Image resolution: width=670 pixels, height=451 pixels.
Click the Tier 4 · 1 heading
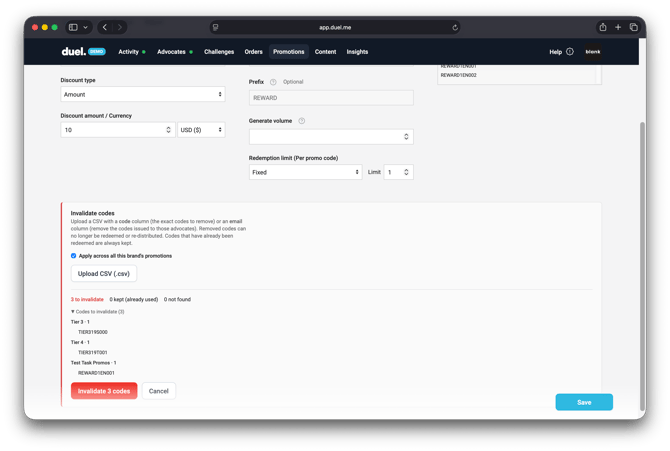click(x=80, y=342)
